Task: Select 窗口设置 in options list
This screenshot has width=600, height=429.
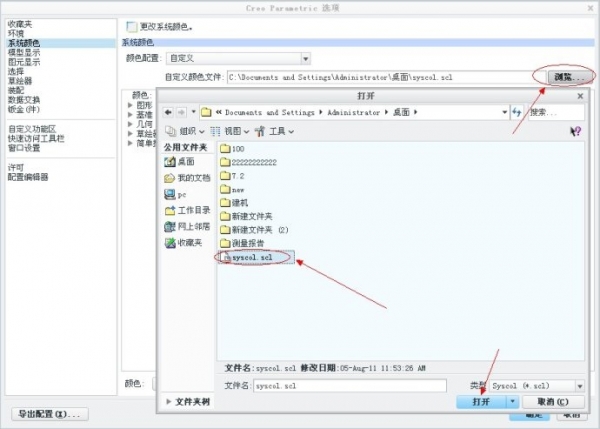Action: [24, 148]
